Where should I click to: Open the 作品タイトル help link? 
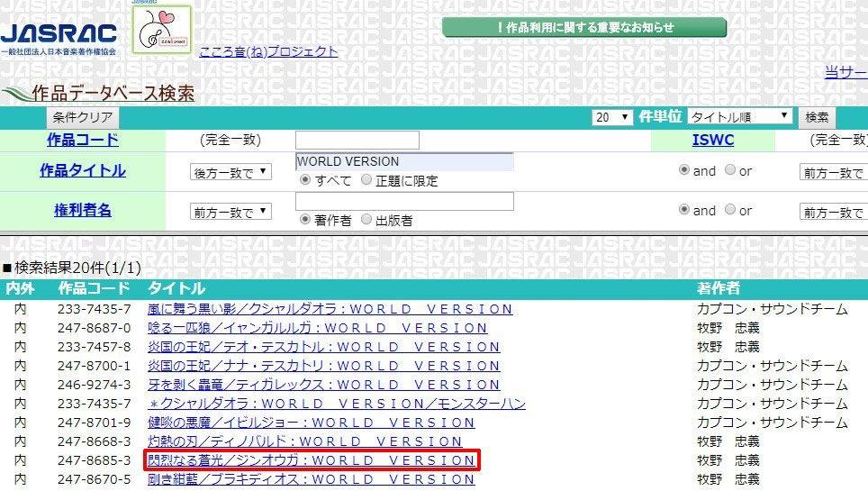[83, 170]
